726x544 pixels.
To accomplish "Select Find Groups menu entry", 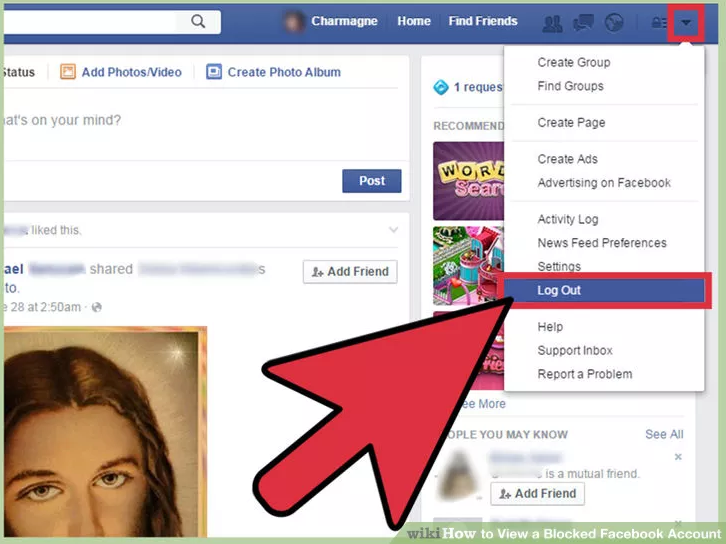I will (570, 86).
